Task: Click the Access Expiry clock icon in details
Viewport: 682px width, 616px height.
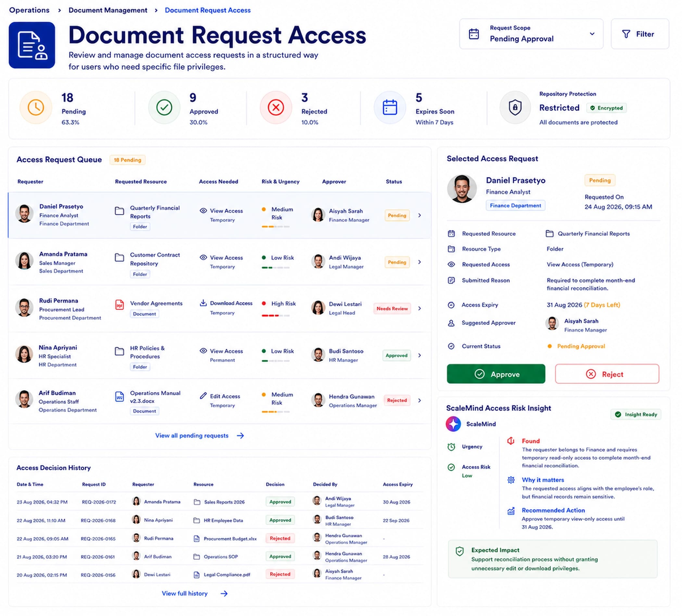Action: 451,305
